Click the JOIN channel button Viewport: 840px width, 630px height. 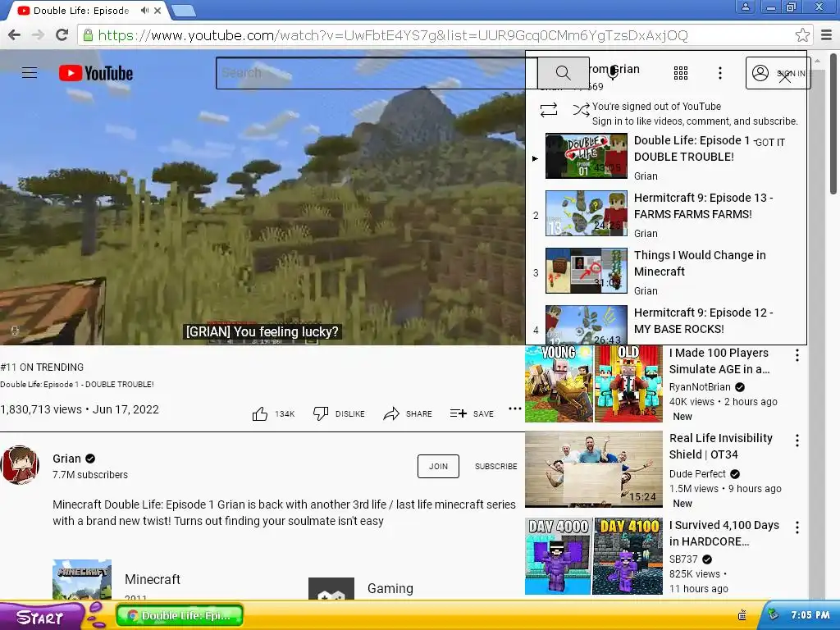(438, 466)
